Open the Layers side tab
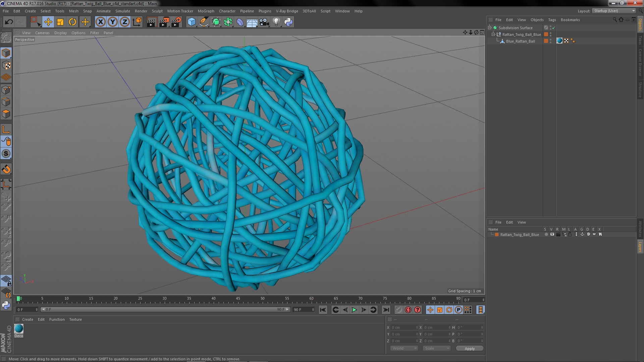The width and height of the screenshot is (644, 362). point(640,247)
